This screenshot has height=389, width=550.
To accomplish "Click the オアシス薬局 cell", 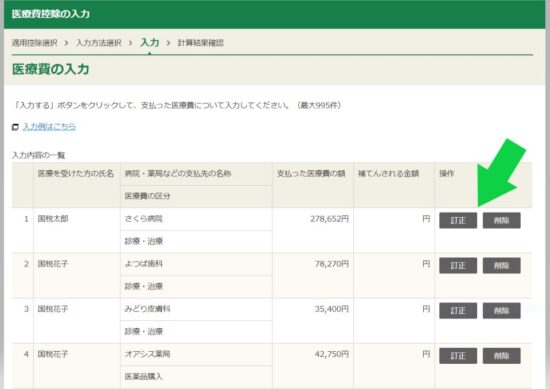I will point(196,354).
